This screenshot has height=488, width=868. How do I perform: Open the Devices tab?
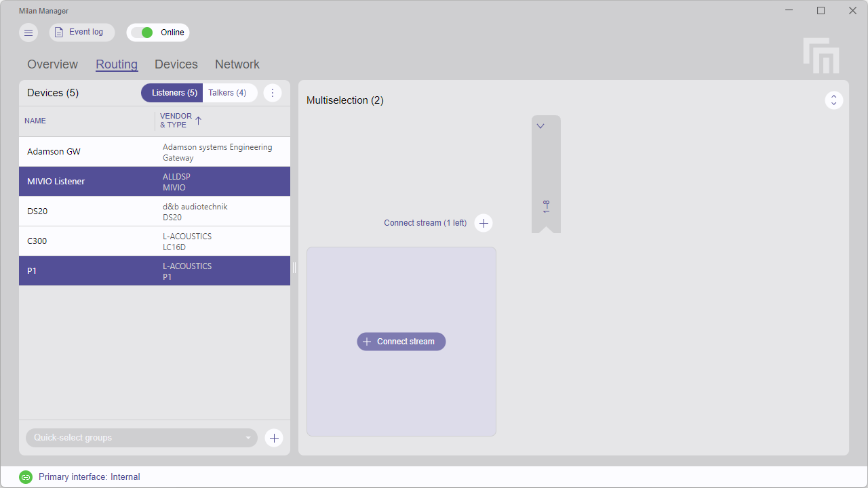(176, 64)
